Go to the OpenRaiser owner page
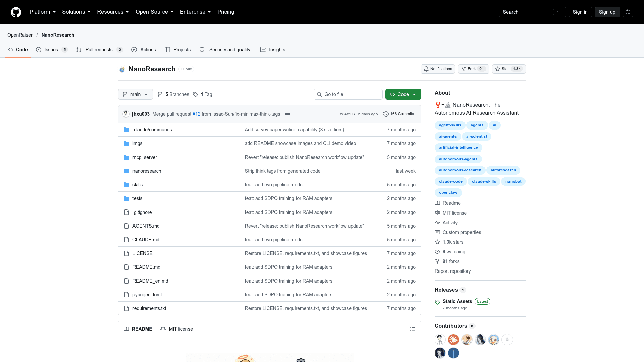Image resolution: width=644 pixels, height=362 pixels. pyautogui.click(x=20, y=35)
